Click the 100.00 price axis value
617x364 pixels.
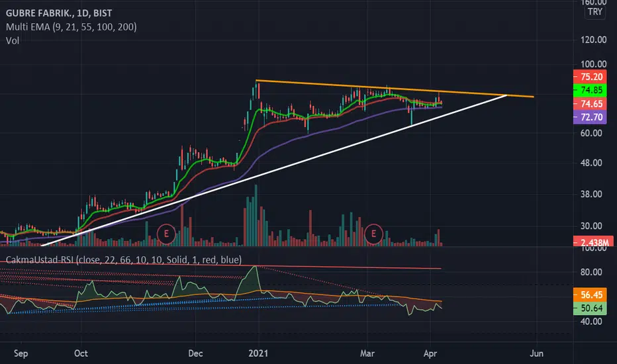(593, 64)
